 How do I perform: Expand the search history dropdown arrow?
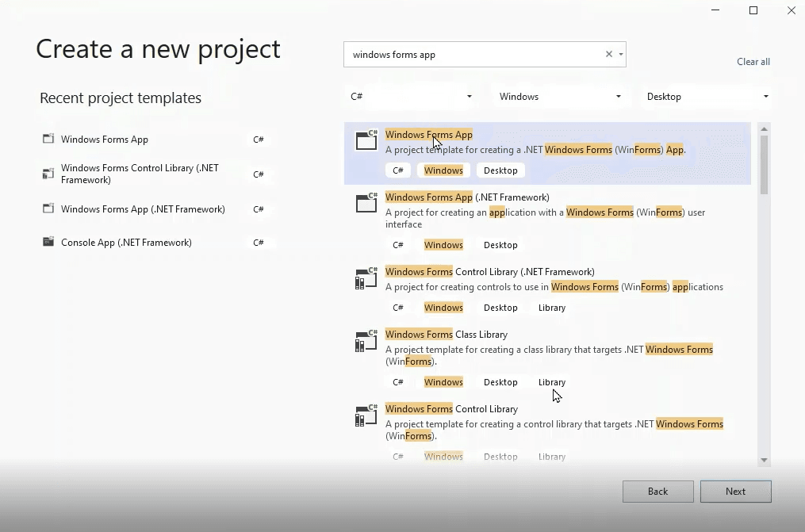620,55
